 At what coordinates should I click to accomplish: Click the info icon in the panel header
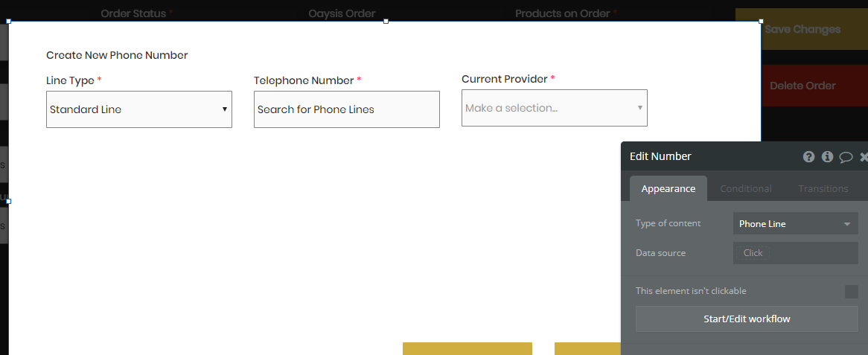tap(827, 157)
